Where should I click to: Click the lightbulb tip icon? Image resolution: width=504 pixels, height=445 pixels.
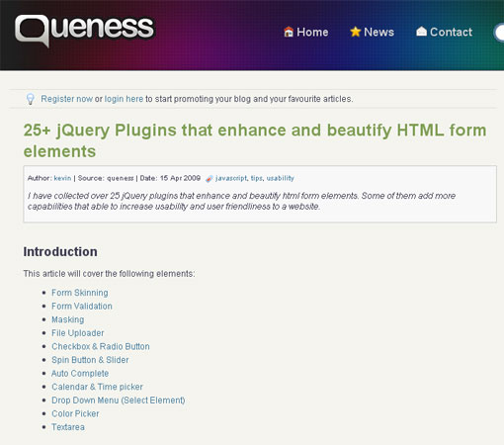point(31,99)
